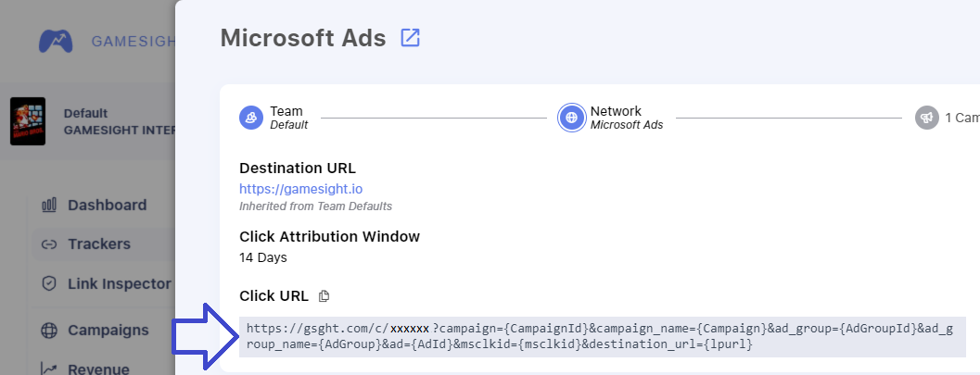The width and height of the screenshot is (980, 375).
Task: Copy the Click URL with clipboard icon
Action: pyautogui.click(x=324, y=296)
